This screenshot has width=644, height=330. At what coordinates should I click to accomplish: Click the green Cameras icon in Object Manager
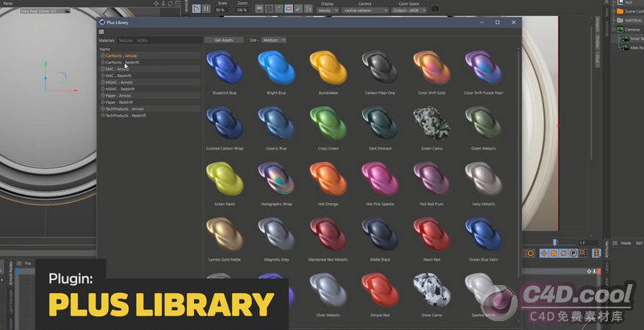620,29
